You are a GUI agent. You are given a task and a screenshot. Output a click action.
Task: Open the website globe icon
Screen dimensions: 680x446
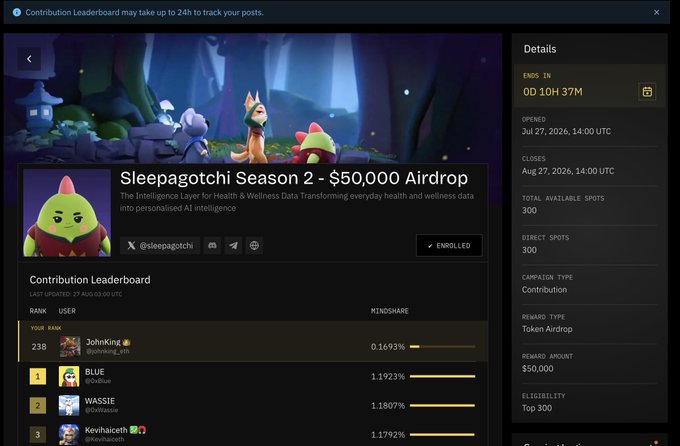click(255, 246)
